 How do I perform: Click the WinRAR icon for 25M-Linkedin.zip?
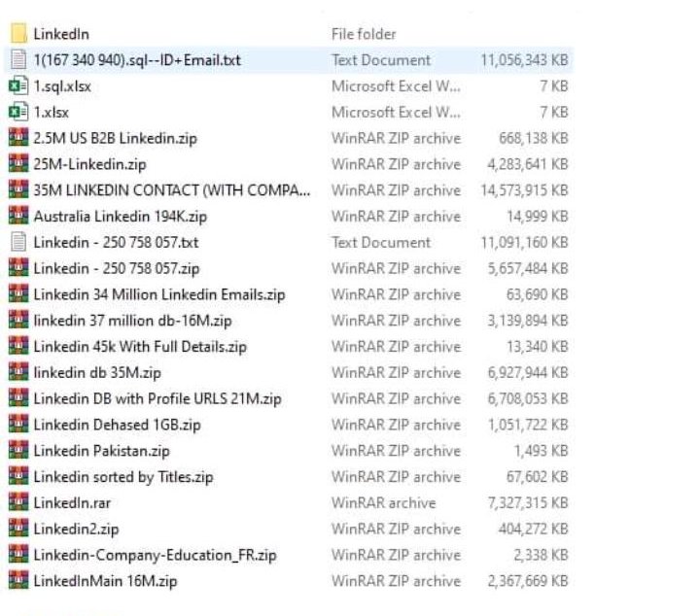(17, 164)
